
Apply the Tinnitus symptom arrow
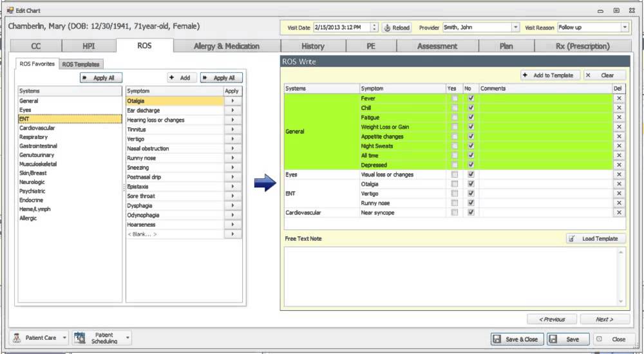pyautogui.click(x=232, y=129)
